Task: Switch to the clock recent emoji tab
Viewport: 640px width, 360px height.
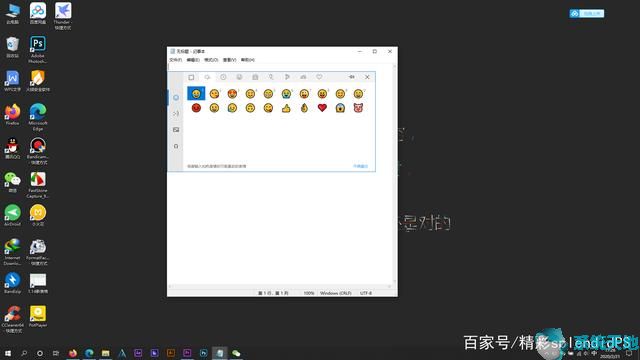Action: point(223,77)
